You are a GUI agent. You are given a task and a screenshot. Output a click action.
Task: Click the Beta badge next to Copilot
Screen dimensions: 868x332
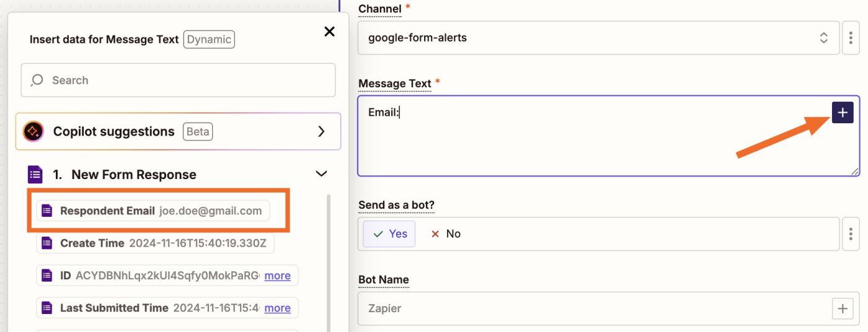[198, 131]
